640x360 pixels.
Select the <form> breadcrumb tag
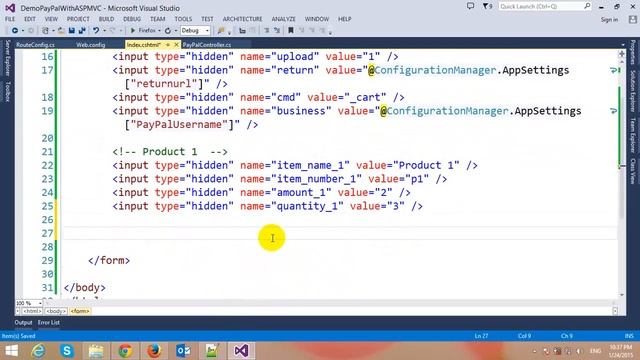coord(80,311)
